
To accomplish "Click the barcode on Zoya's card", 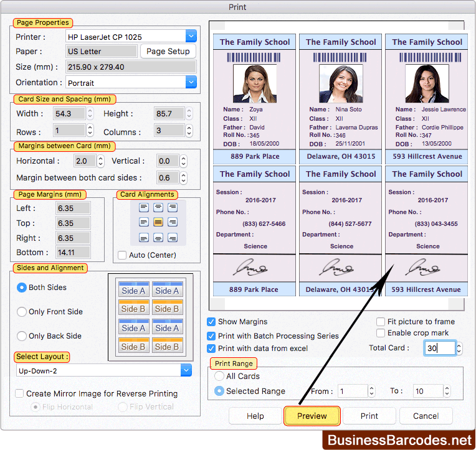I will 254,57.
